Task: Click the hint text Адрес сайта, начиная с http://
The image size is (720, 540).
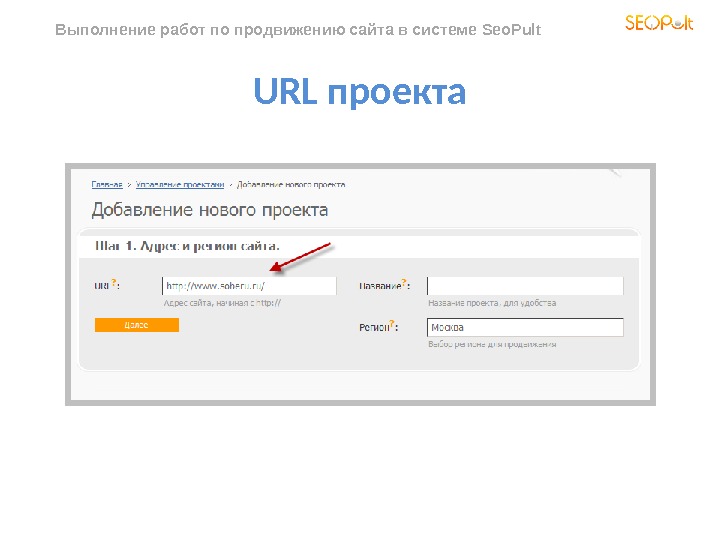Action: coord(222,303)
